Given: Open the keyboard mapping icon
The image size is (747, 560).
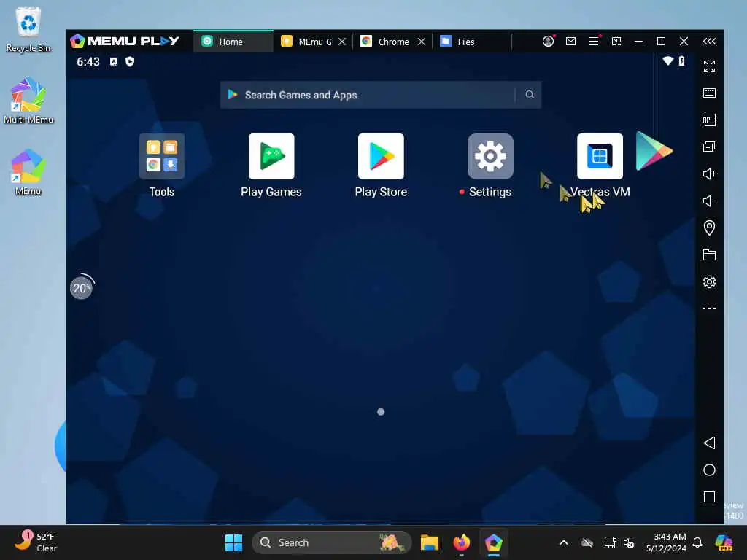Looking at the screenshot, I should pos(709,93).
